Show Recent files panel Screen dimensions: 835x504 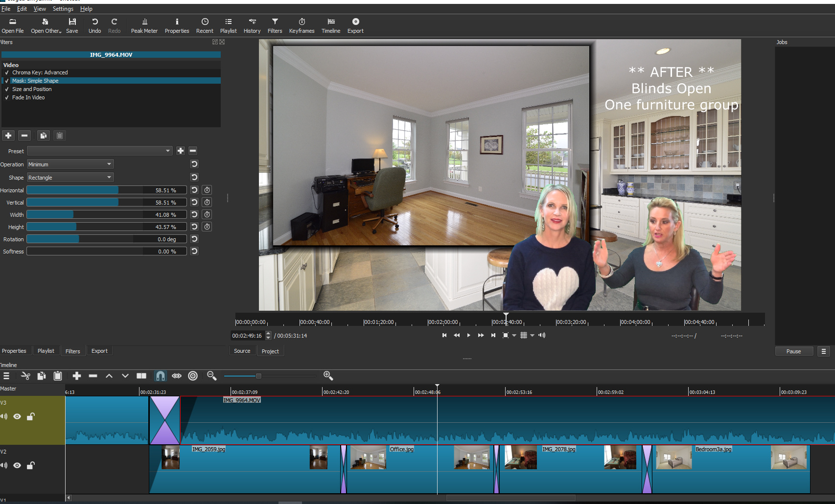coord(205,25)
